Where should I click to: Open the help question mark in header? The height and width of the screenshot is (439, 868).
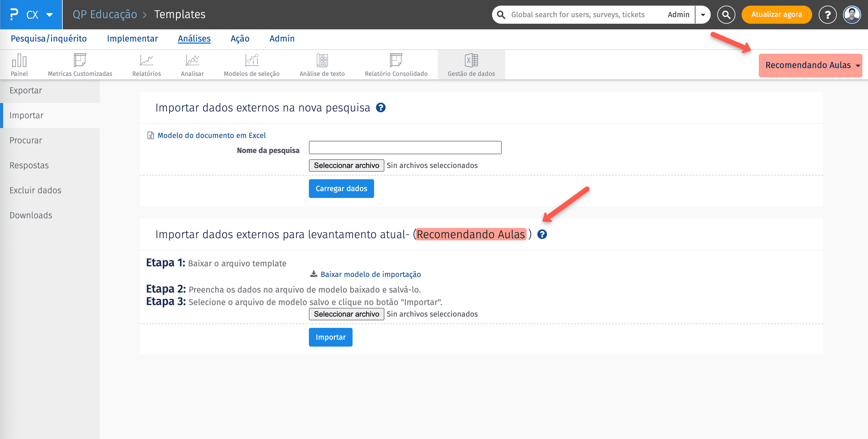[827, 14]
